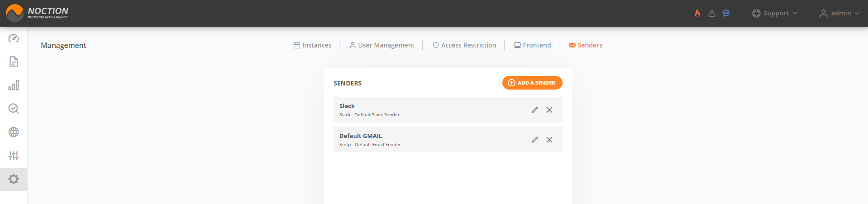
Task: Open the globe icon in sidebar
Action: click(x=14, y=132)
